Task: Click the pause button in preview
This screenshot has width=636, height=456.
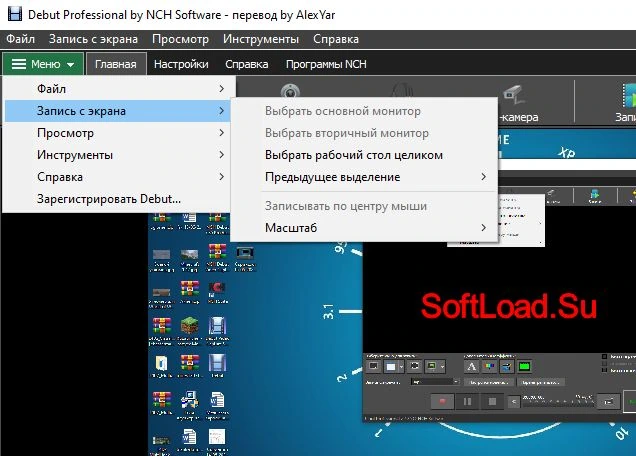Action: [x=467, y=401]
